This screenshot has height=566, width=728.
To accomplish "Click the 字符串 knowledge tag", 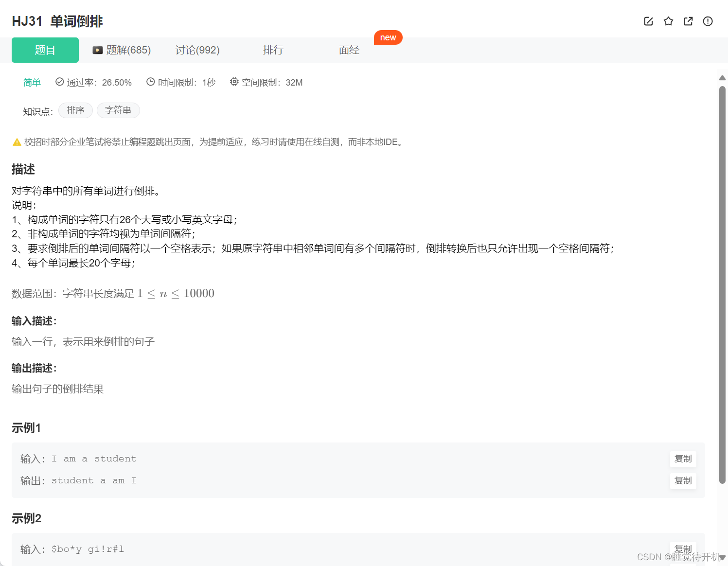I will click(118, 110).
